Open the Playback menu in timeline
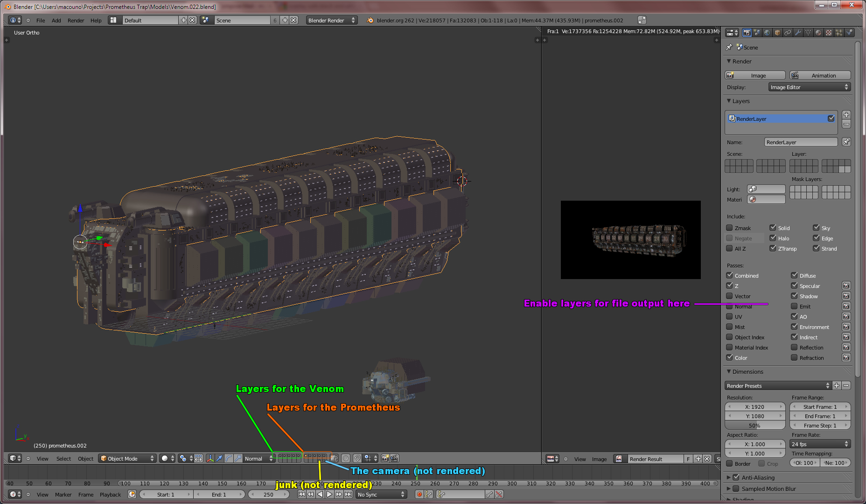Image resolution: width=866 pixels, height=504 pixels. pos(110,495)
